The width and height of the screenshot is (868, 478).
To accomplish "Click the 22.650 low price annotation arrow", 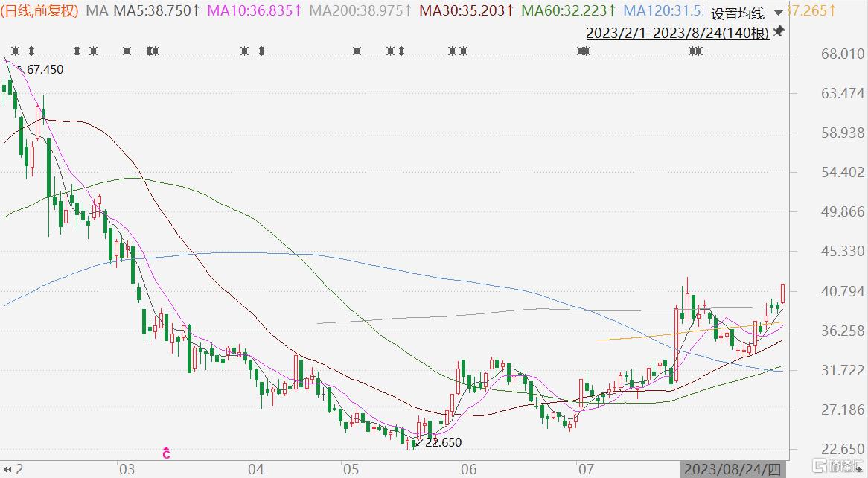I will coord(418,442).
